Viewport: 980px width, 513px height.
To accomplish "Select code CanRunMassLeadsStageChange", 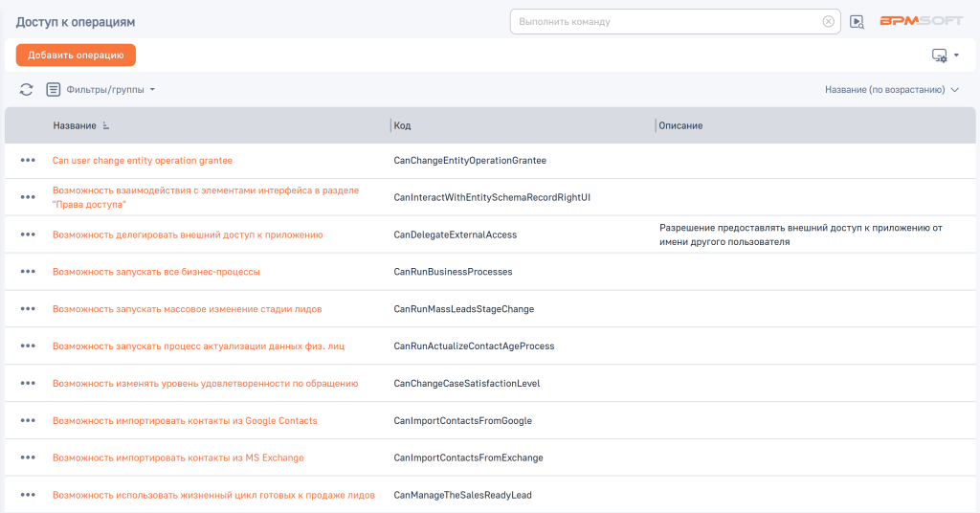I will coord(464,309).
